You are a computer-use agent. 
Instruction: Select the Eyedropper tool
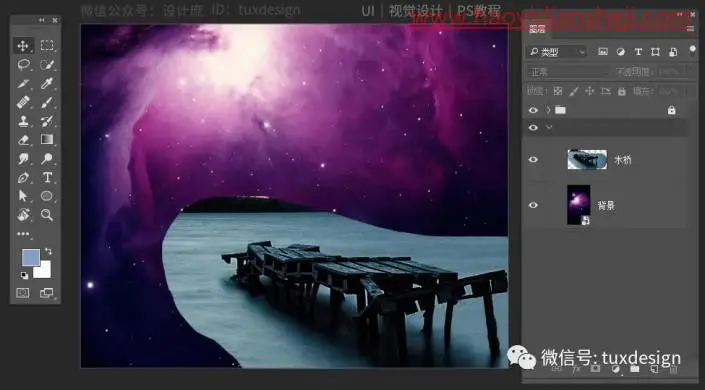coord(47,84)
